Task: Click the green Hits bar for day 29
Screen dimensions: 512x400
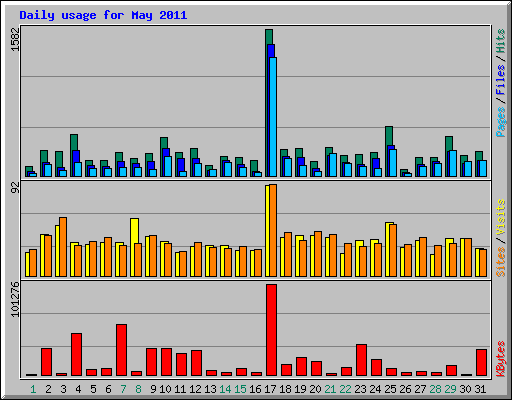Action: click(x=449, y=144)
